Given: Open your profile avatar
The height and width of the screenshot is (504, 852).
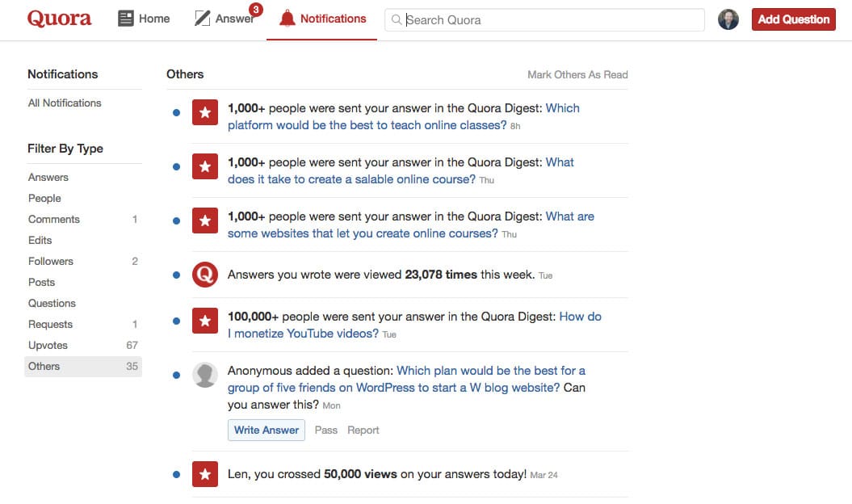Looking at the screenshot, I should pos(728,19).
